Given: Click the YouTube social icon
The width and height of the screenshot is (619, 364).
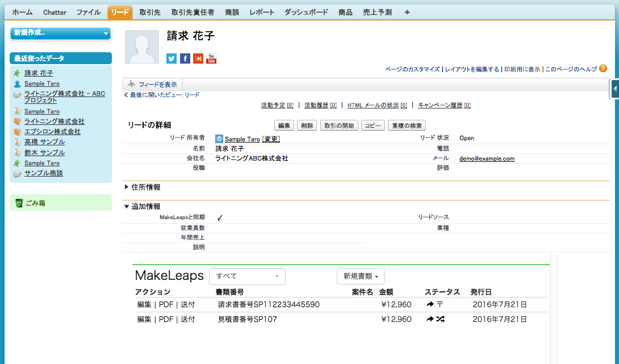Looking at the screenshot, I should pos(211,58).
